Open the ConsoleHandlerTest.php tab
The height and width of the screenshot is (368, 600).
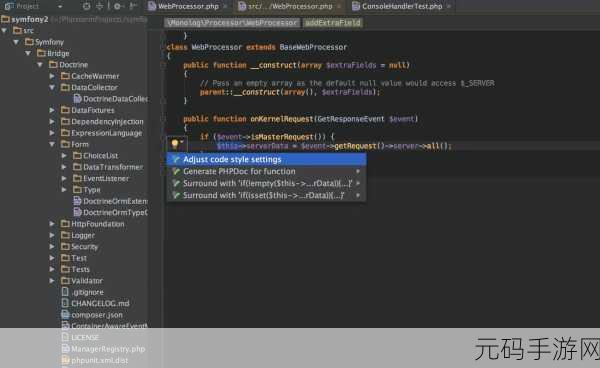402,7
